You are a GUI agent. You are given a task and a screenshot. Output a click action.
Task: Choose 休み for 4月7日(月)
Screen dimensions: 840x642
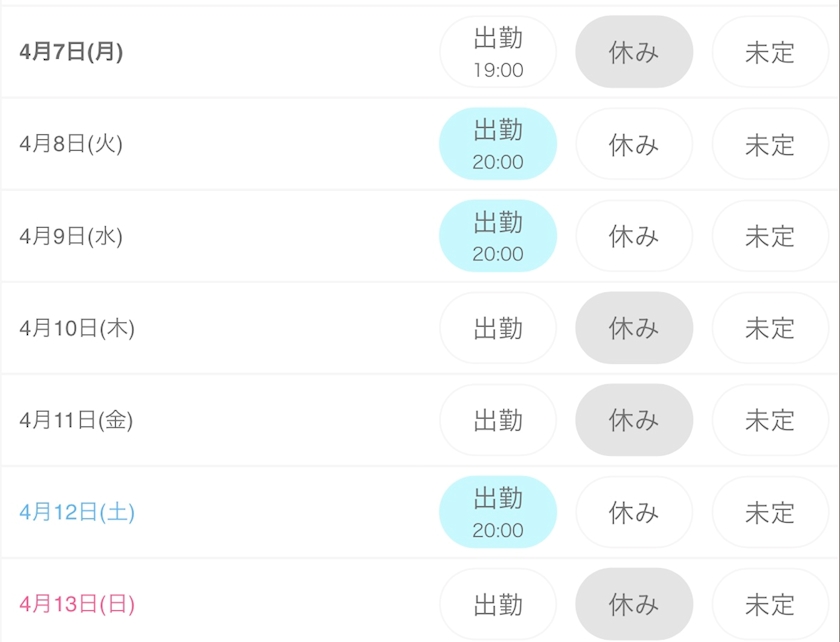tap(634, 52)
